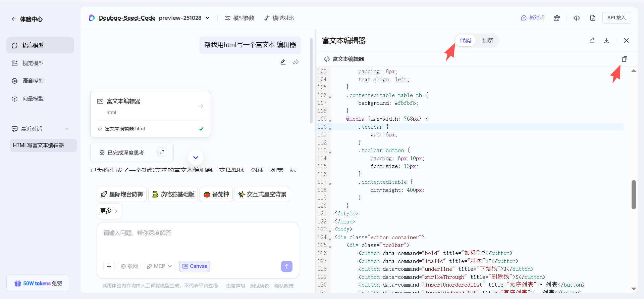The width and height of the screenshot is (644, 299).
Task: Open the 语言模型 sidebar item
Action: 40,45
